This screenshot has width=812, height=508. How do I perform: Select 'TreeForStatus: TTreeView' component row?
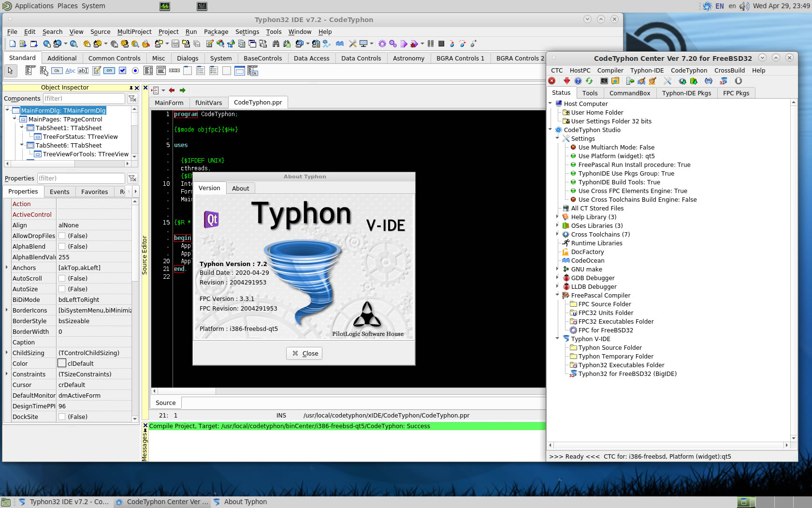[x=80, y=137]
